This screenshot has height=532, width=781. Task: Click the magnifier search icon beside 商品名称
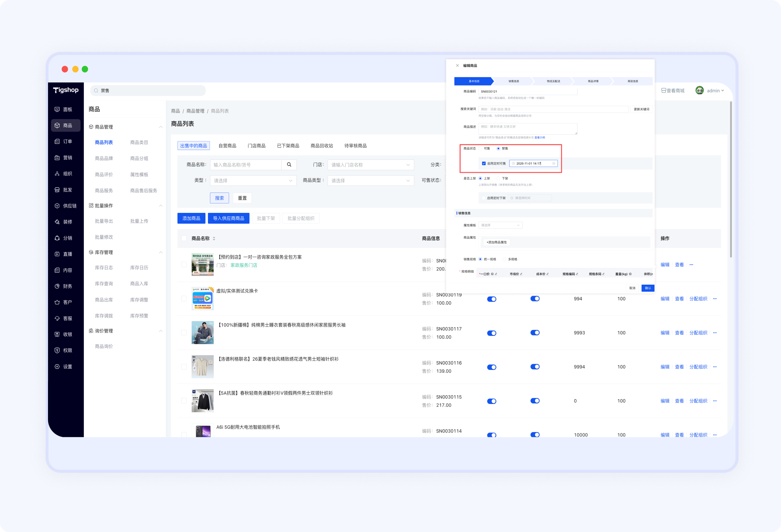click(x=289, y=165)
